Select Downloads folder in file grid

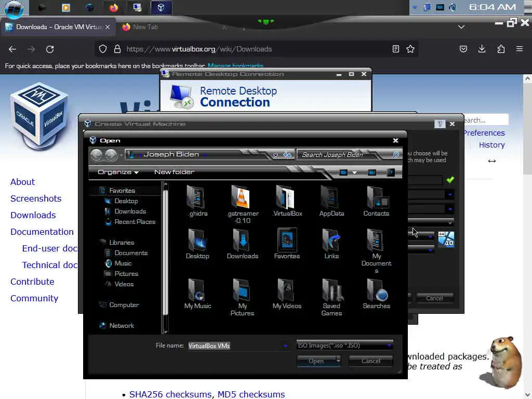point(242,244)
